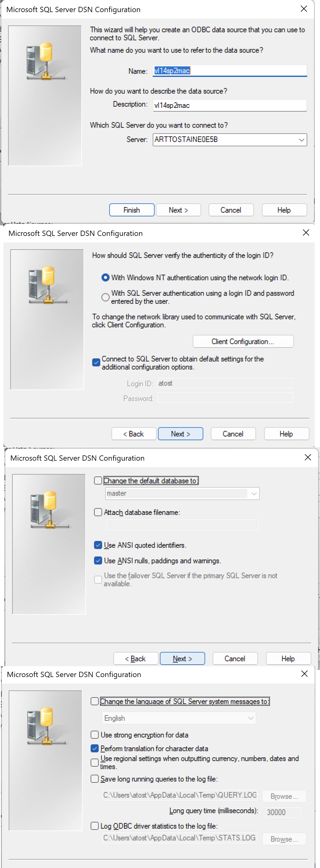Screen dimensions: 320x868
Task: Open Client Configuration settings
Action: coord(243,341)
